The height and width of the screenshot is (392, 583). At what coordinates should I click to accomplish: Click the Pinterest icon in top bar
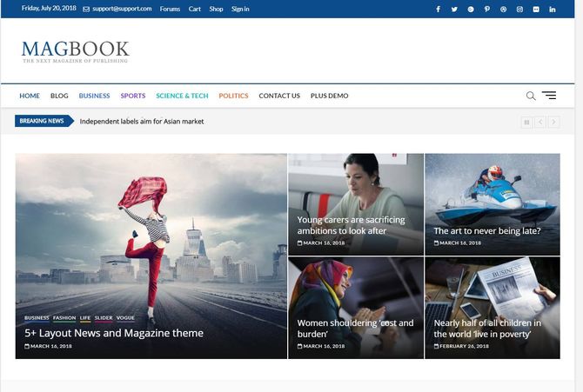[x=487, y=9]
